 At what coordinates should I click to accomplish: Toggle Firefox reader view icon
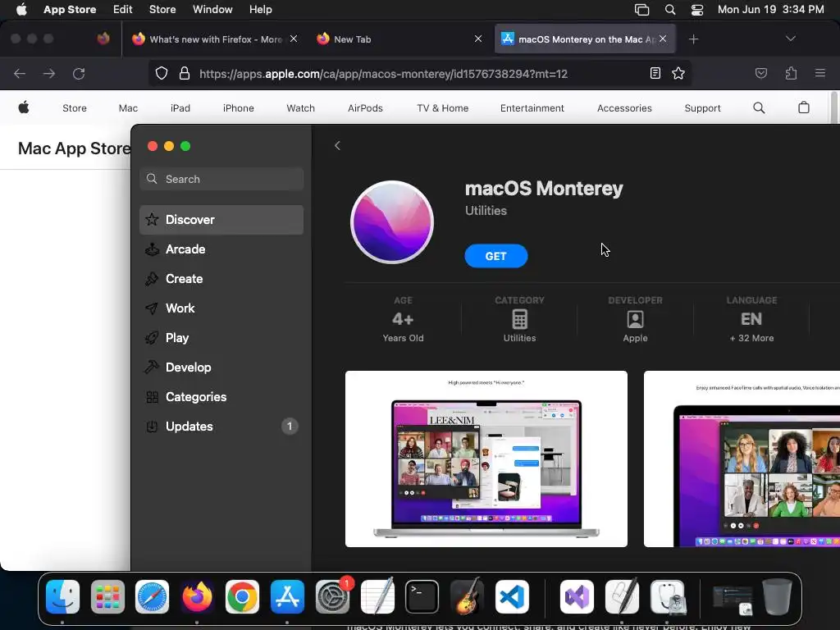[655, 73]
